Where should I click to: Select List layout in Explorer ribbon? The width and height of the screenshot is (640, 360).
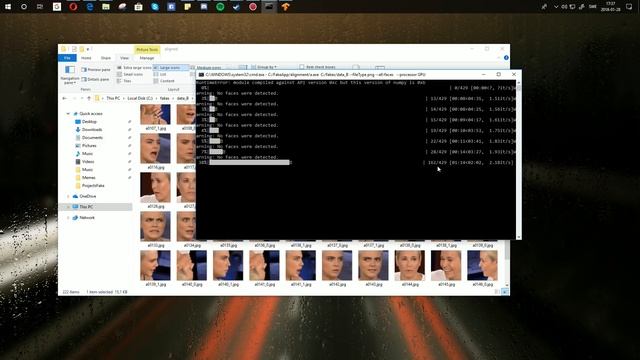(x=160, y=74)
